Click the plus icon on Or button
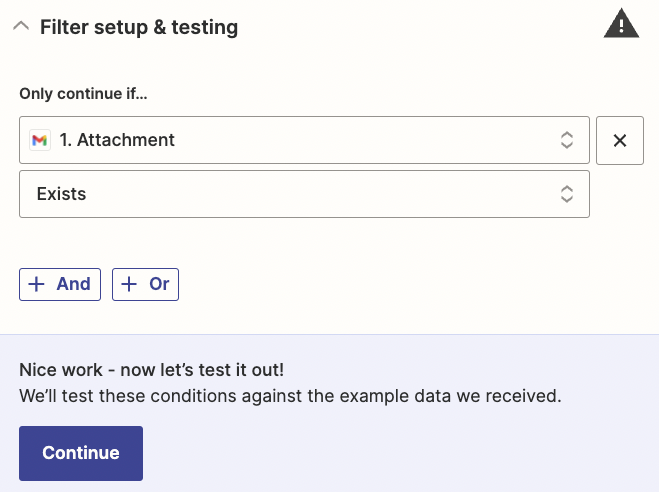The height and width of the screenshot is (492, 659). tap(129, 284)
